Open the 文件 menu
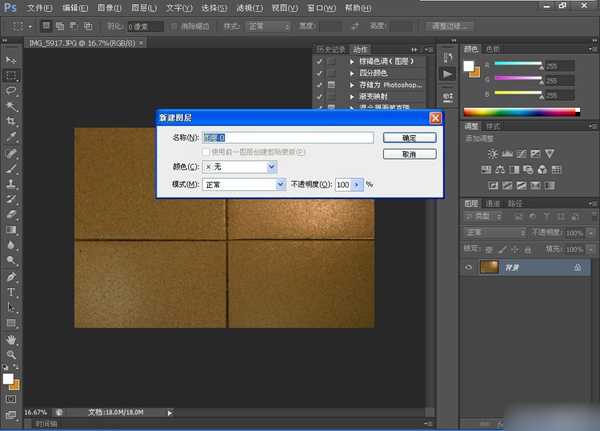This screenshot has height=431, width=600. pos(40,7)
